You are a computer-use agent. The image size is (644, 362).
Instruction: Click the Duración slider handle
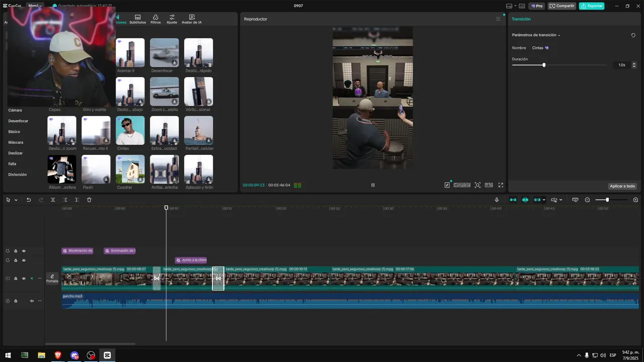click(x=544, y=65)
